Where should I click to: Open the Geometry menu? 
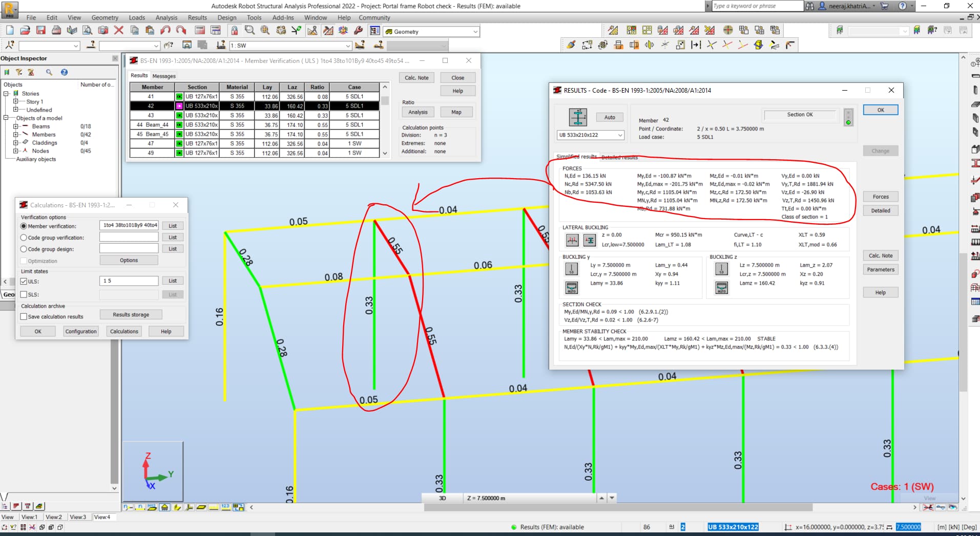(x=105, y=17)
